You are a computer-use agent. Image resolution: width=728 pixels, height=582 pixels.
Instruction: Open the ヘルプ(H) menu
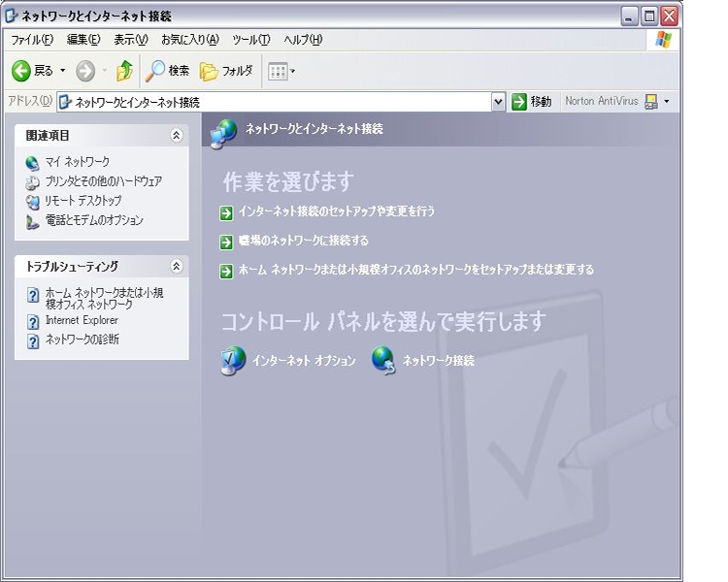(x=303, y=40)
